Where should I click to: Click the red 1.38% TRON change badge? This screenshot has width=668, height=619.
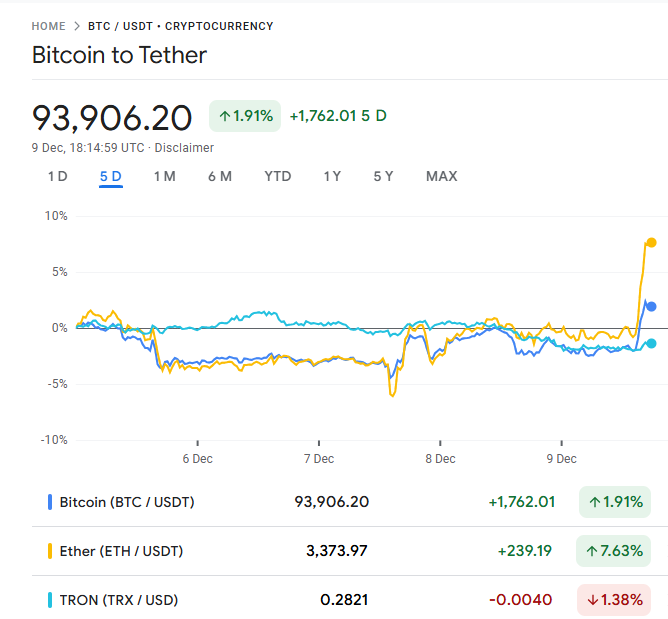point(612,600)
